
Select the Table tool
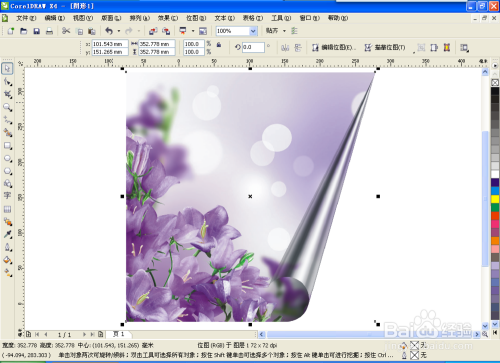pos(7,209)
